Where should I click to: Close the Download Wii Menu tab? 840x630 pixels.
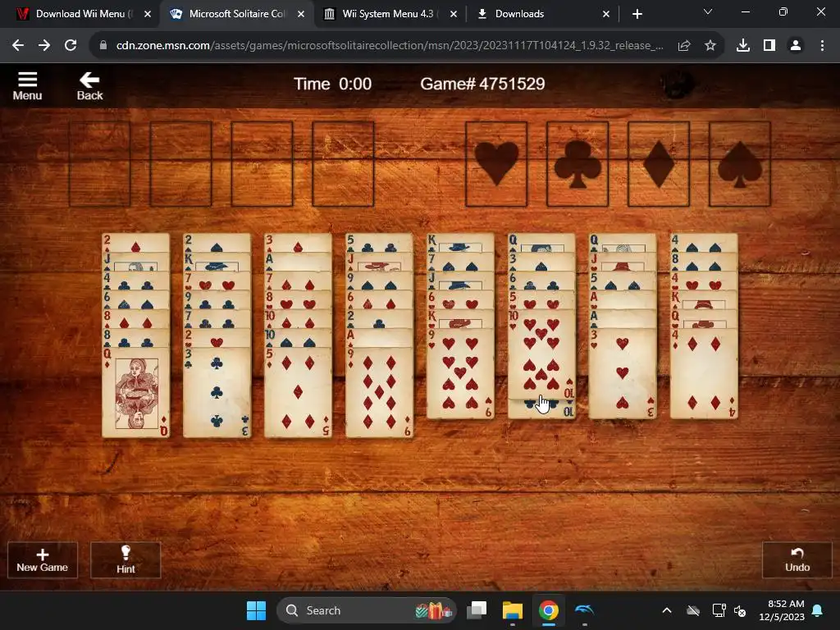click(x=148, y=14)
